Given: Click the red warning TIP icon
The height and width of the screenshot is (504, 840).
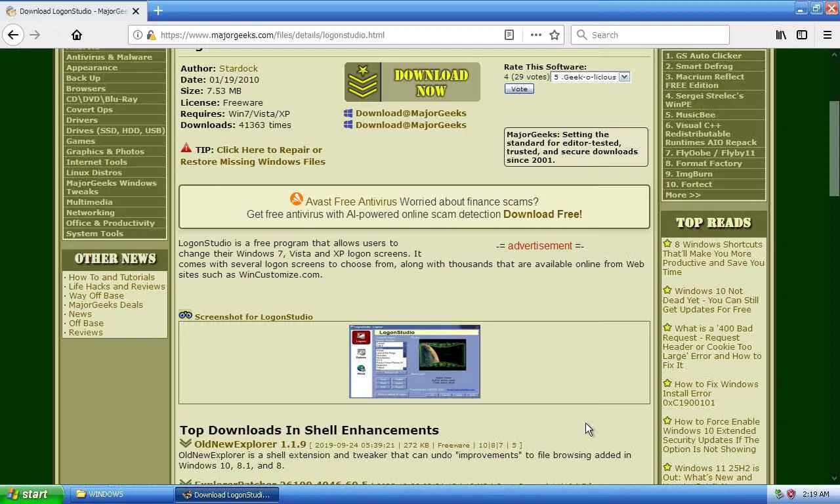Looking at the screenshot, I should point(186,148).
